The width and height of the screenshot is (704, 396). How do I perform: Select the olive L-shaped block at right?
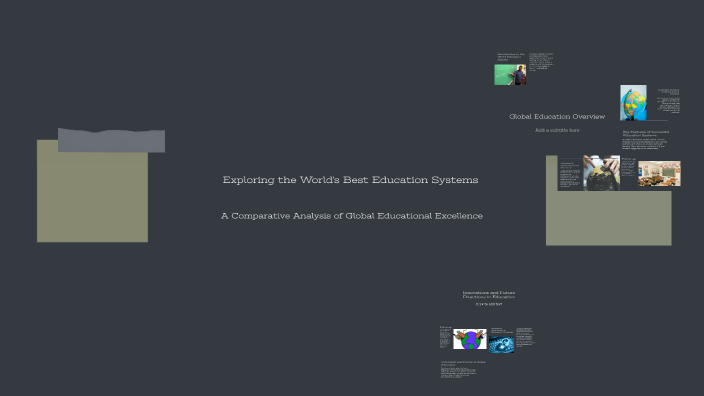[x=608, y=219]
